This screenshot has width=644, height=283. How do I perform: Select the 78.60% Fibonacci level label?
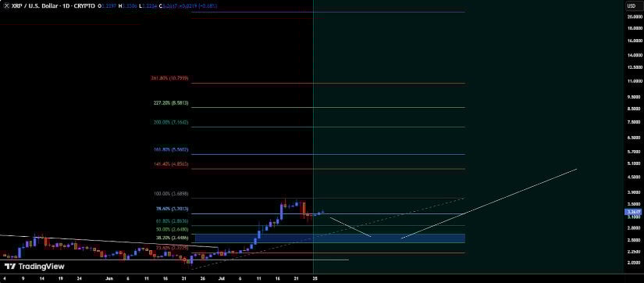click(172, 209)
